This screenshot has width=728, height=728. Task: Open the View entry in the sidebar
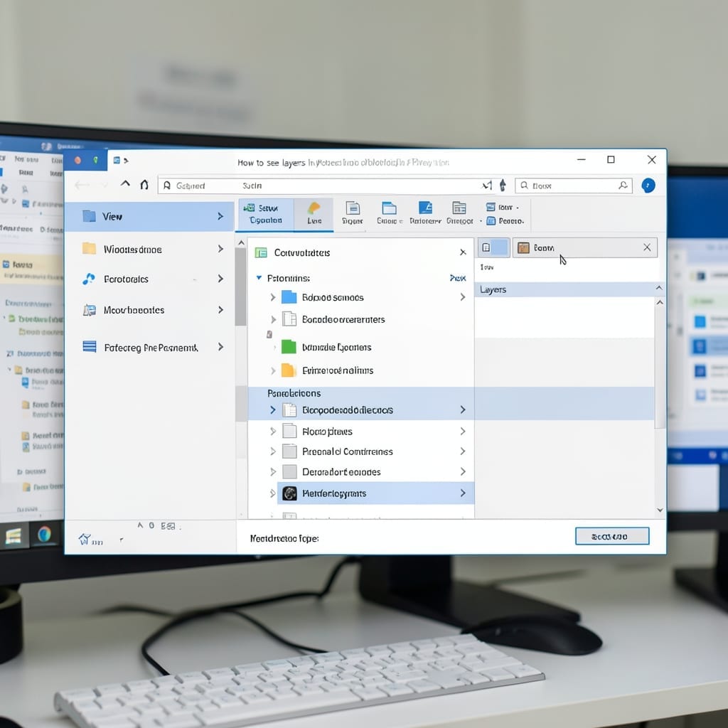point(149,216)
